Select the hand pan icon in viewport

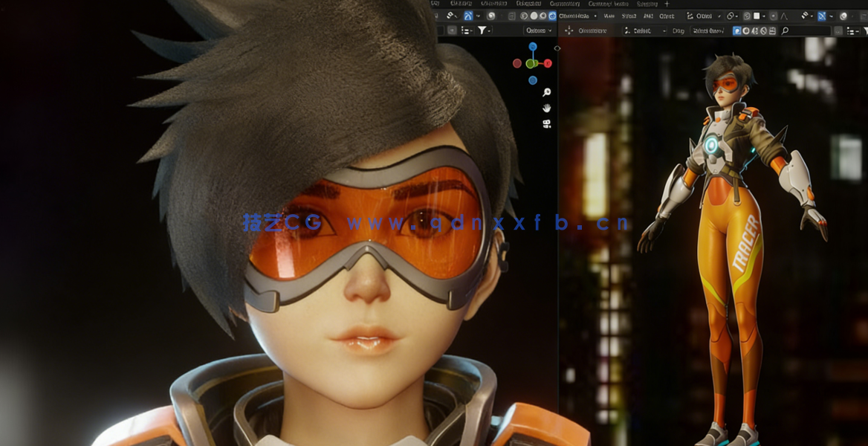(x=546, y=108)
